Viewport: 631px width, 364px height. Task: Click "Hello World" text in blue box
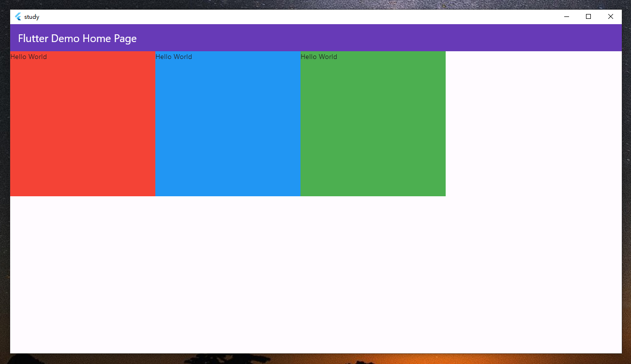click(x=174, y=57)
